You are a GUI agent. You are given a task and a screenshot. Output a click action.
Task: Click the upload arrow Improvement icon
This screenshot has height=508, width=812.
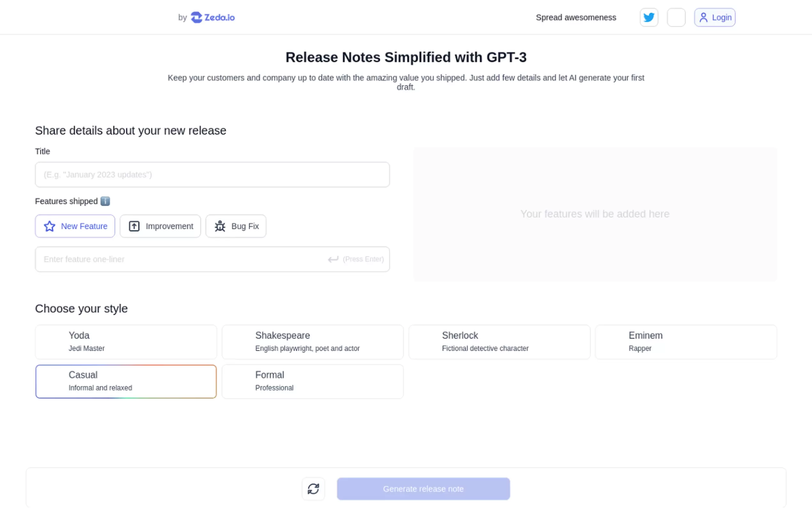[x=134, y=226]
